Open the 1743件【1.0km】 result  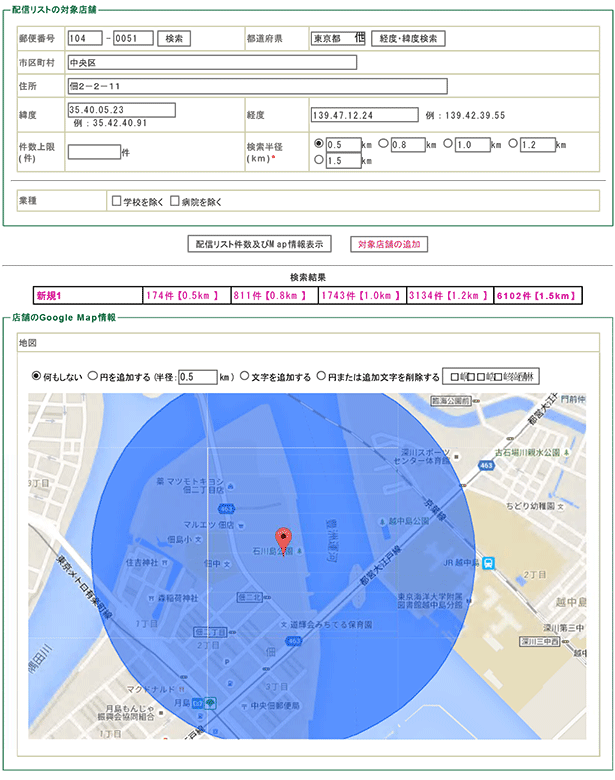(x=362, y=295)
